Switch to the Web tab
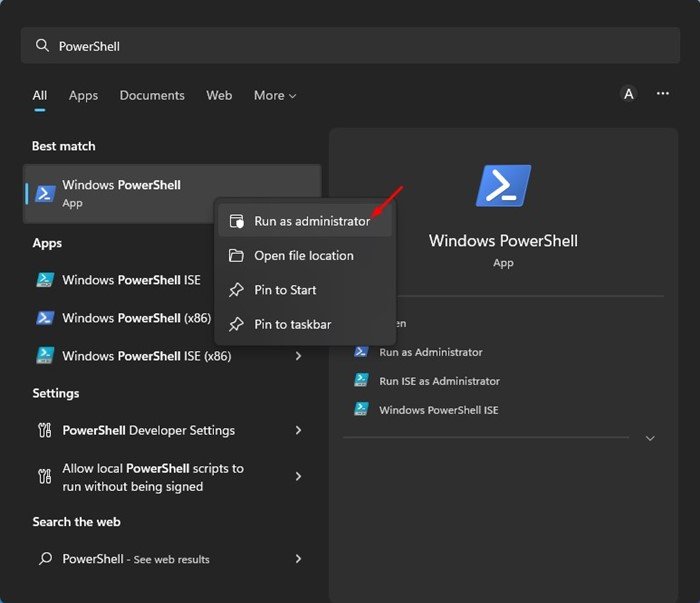Screen dimensions: 700x603 [x=219, y=96]
